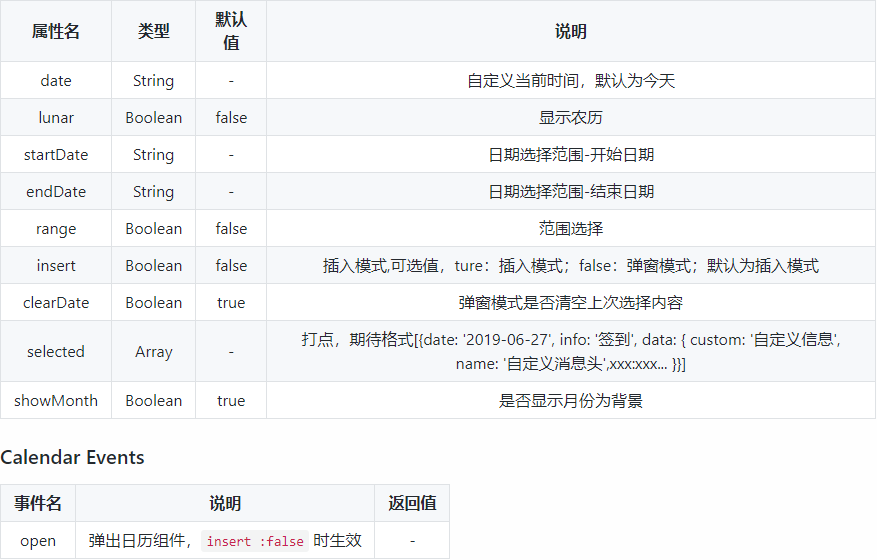Screen dimensions: 877x560
Task: Click the 'endDate' property name
Action: [56, 191]
